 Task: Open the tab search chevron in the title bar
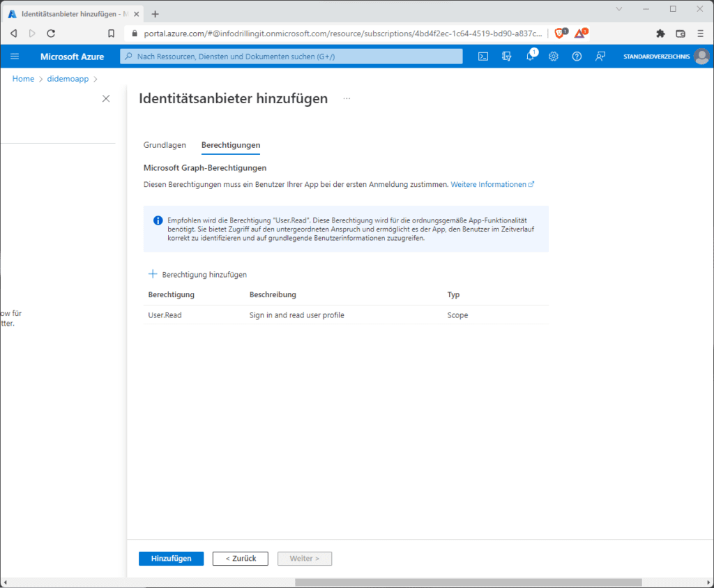pos(619,9)
